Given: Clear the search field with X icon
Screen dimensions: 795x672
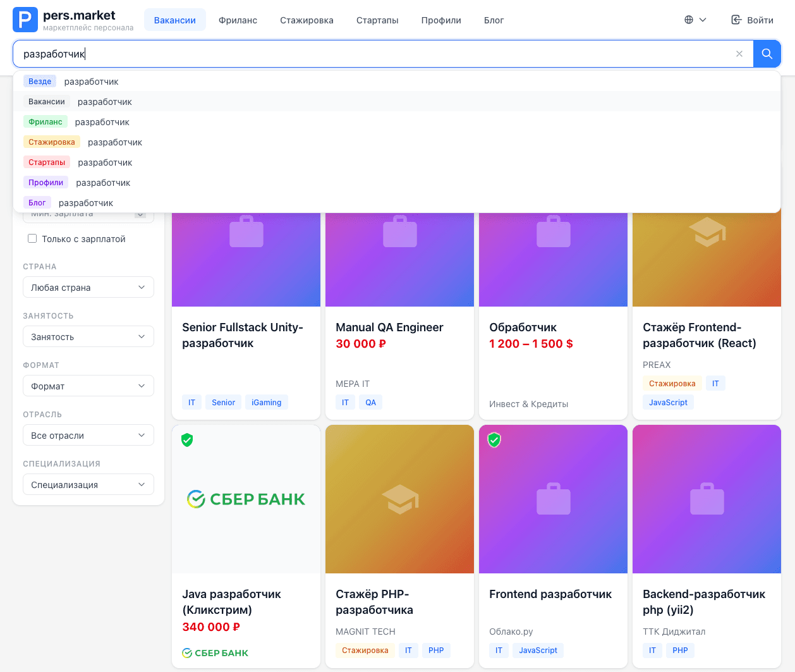Looking at the screenshot, I should click(x=739, y=54).
